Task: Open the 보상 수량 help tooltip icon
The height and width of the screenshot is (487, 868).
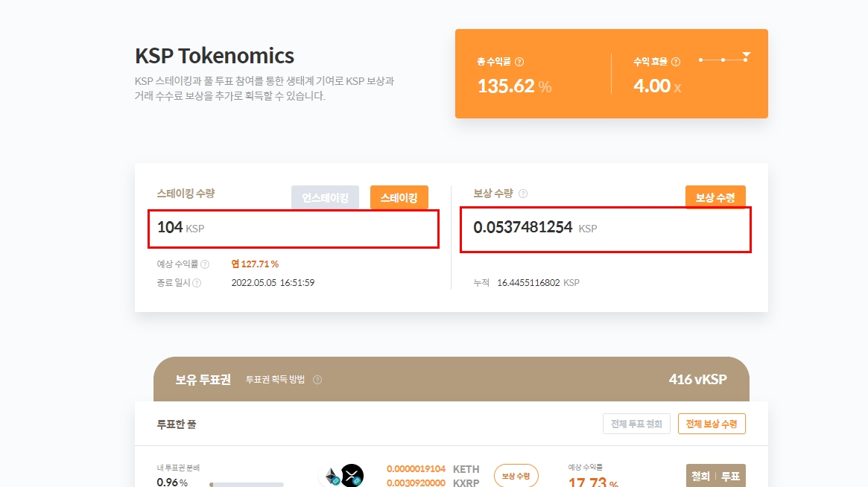Action: 523,194
